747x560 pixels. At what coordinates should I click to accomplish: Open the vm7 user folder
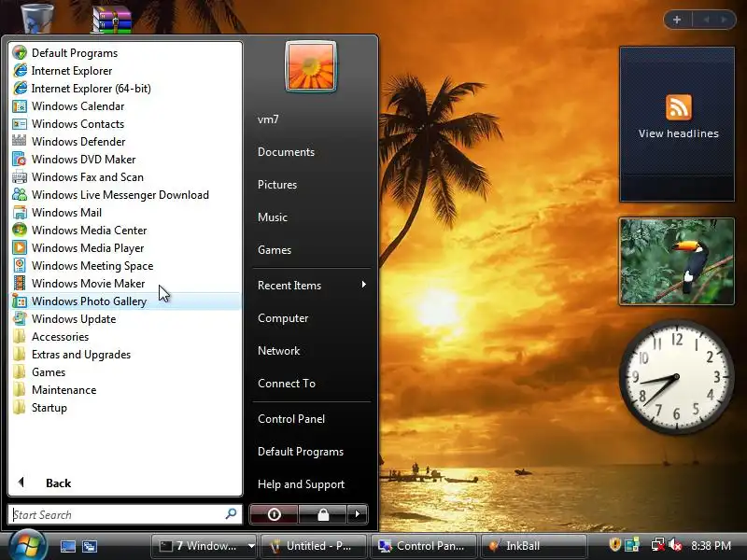tap(268, 119)
